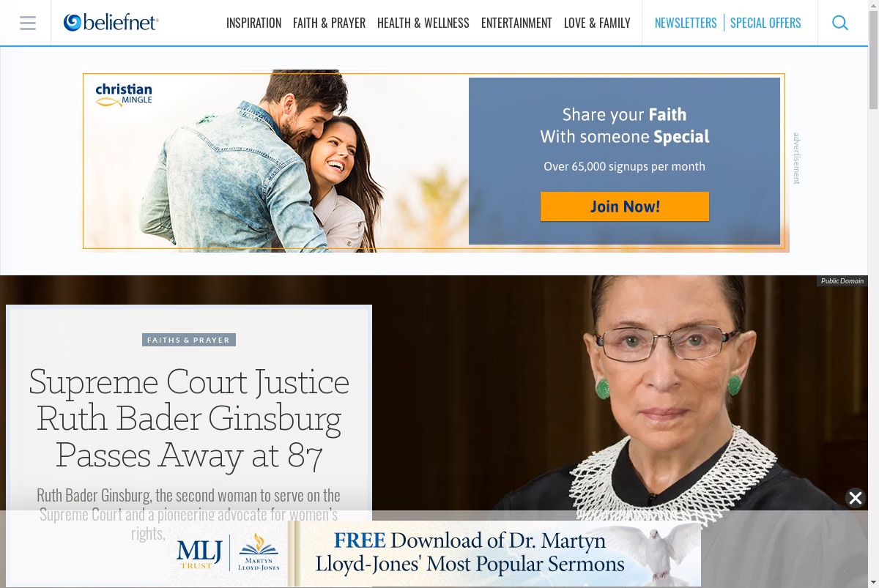Image resolution: width=879 pixels, height=588 pixels.
Task: Click the free sermons download banner text
Action: point(470,553)
